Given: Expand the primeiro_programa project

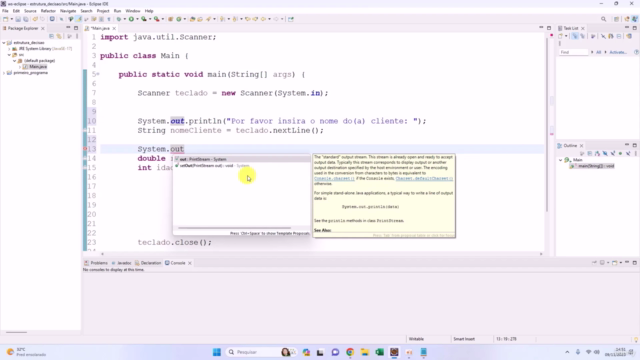Looking at the screenshot, I should click(x=4, y=73).
